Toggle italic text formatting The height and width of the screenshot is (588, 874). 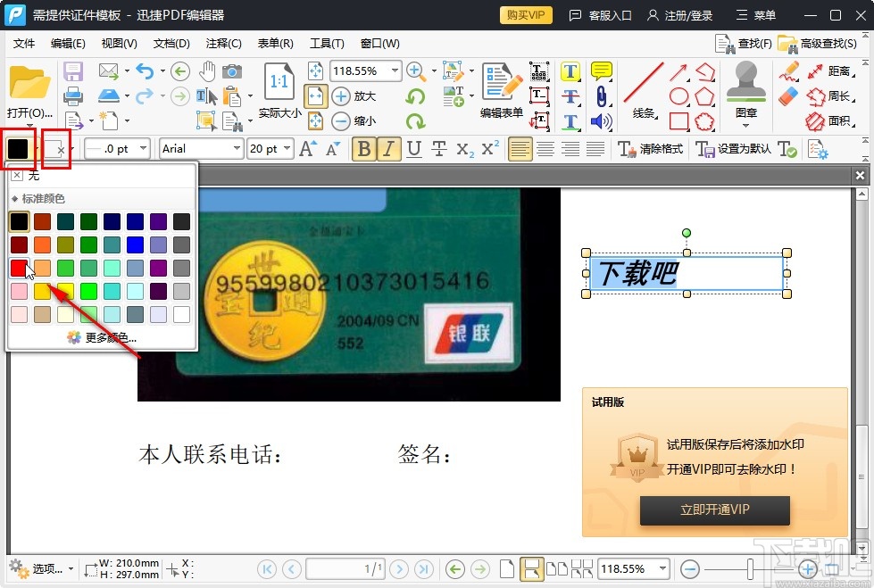[x=388, y=149]
